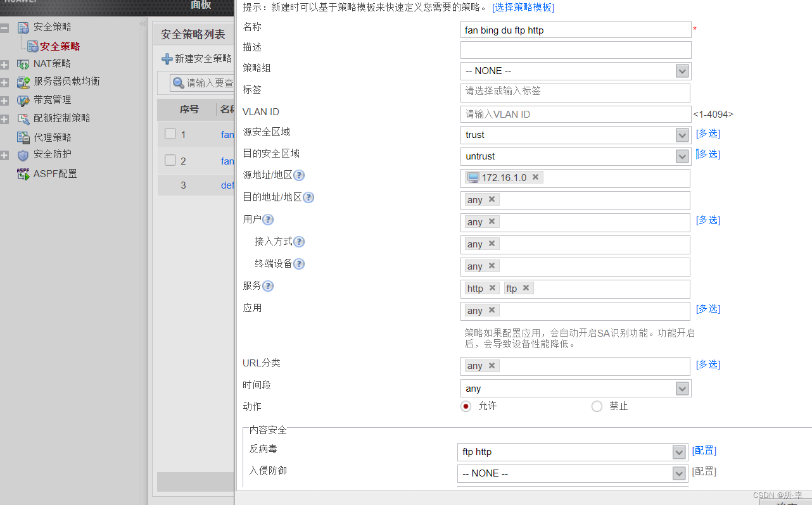
Task: Click the 带宽管理 icon
Action: [x=23, y=100]
